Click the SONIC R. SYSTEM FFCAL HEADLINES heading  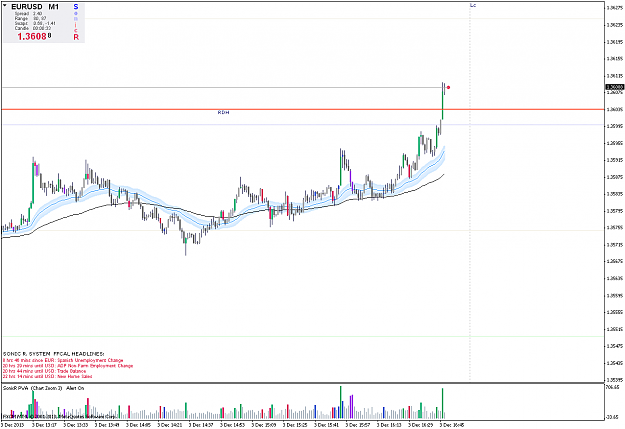point(54,354)
